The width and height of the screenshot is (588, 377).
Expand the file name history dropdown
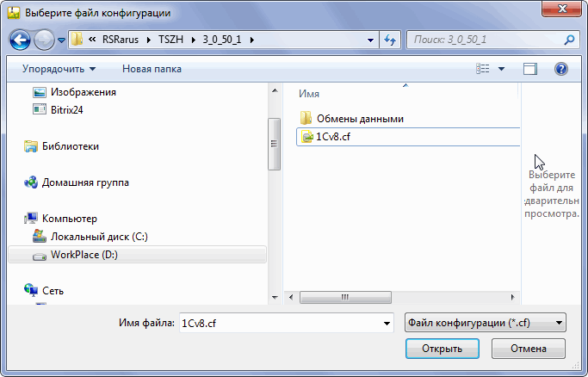[387, 323]
